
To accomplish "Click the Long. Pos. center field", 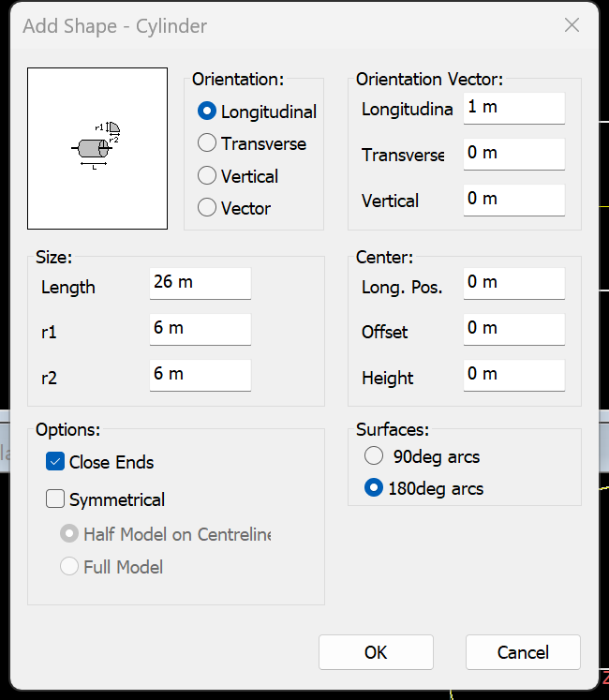I will [x=513, y=282].
